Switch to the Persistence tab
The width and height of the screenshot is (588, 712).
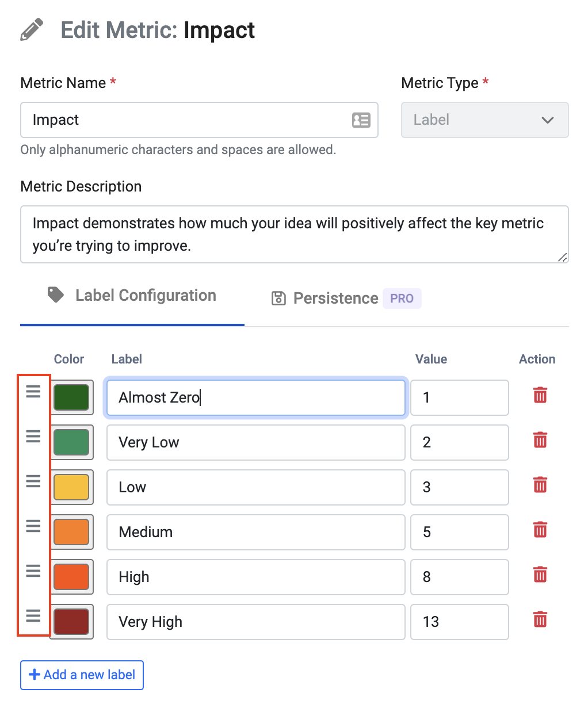pos(335,298)
